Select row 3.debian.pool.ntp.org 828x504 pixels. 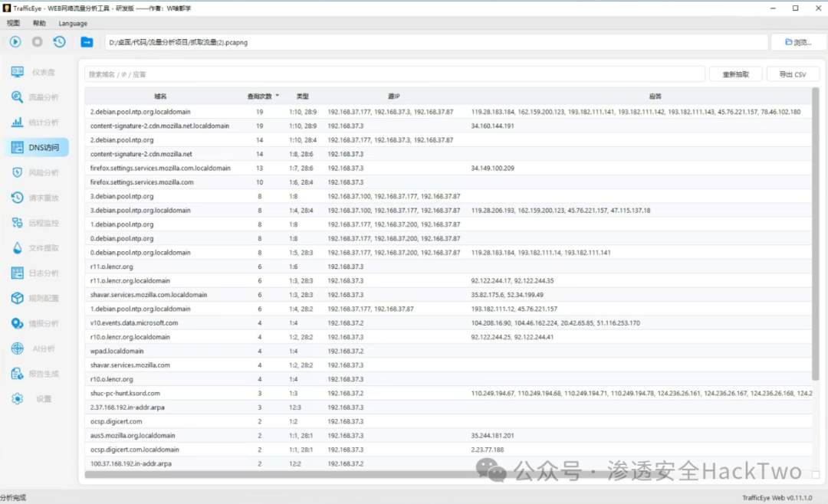coord(449,196)
